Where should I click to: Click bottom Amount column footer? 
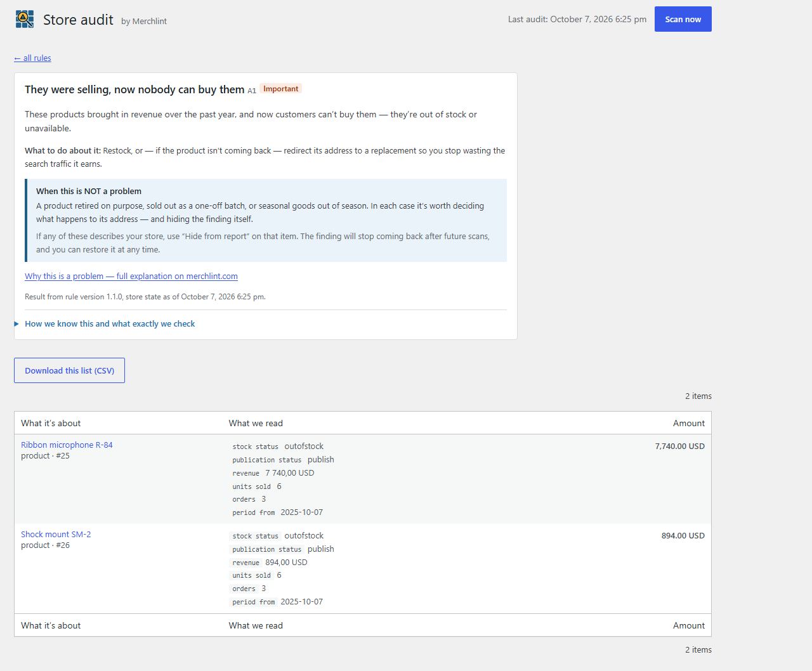pos(689,625)
